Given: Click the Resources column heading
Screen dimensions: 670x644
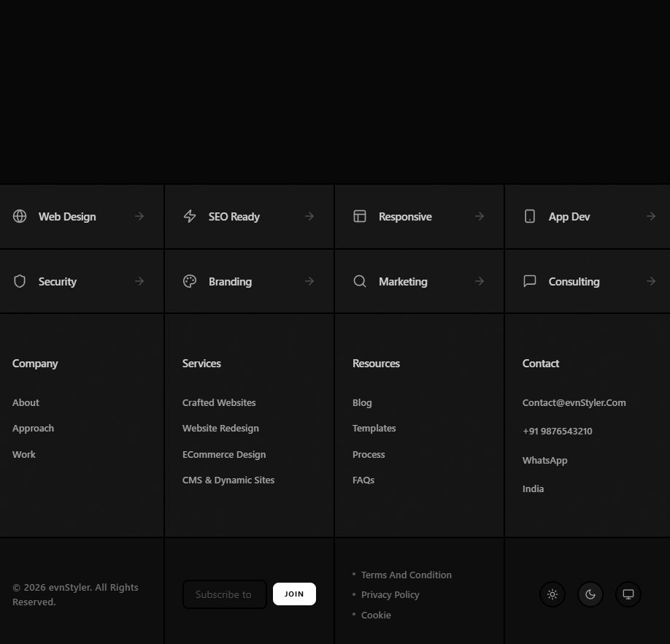Looking at the screenshot, I should point(376,364).
